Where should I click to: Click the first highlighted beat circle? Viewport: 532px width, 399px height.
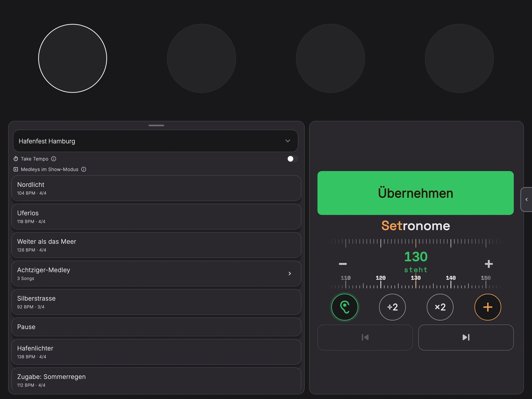click(x=73, y=58)
